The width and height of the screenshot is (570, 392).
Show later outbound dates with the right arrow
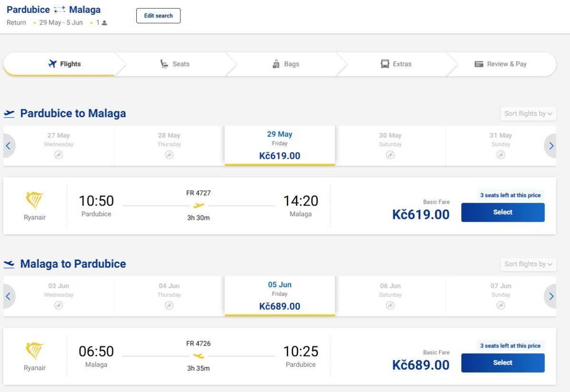[x=551, y=146]
